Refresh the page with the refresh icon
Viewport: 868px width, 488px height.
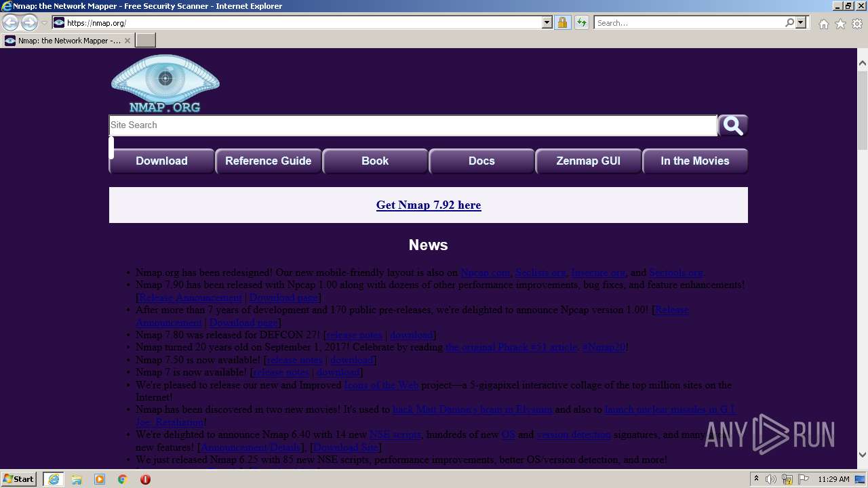(x=581, y=23)
